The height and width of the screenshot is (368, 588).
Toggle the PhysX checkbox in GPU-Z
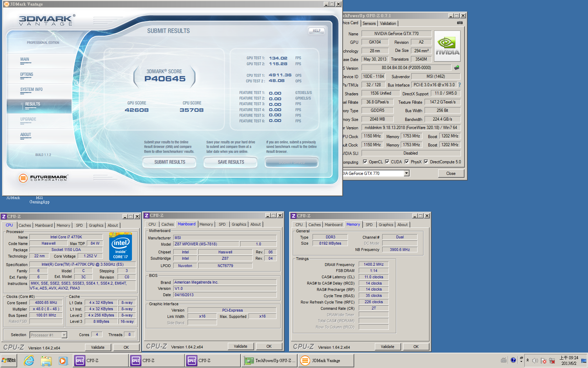pos(407,162)
